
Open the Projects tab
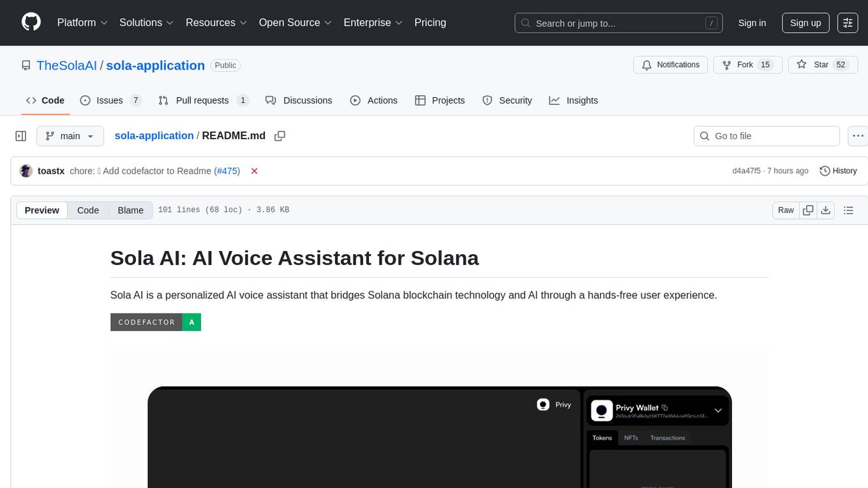point(440,100)
